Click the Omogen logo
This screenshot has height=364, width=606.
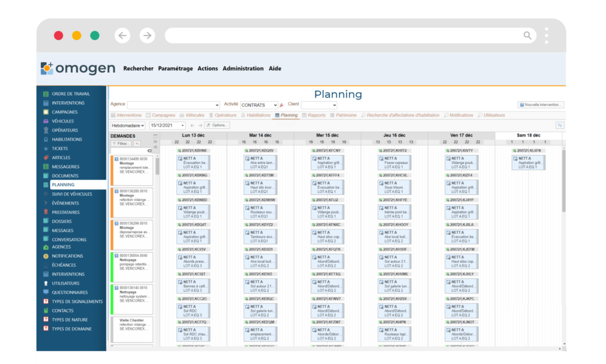78,69
